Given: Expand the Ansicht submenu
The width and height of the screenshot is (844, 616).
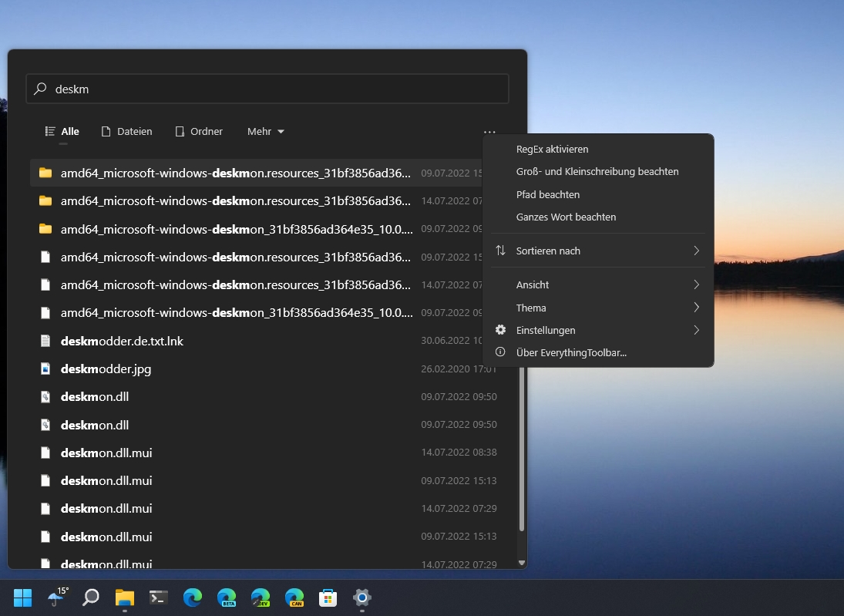Looking at the screenshot, I should (x=598, y=284).
